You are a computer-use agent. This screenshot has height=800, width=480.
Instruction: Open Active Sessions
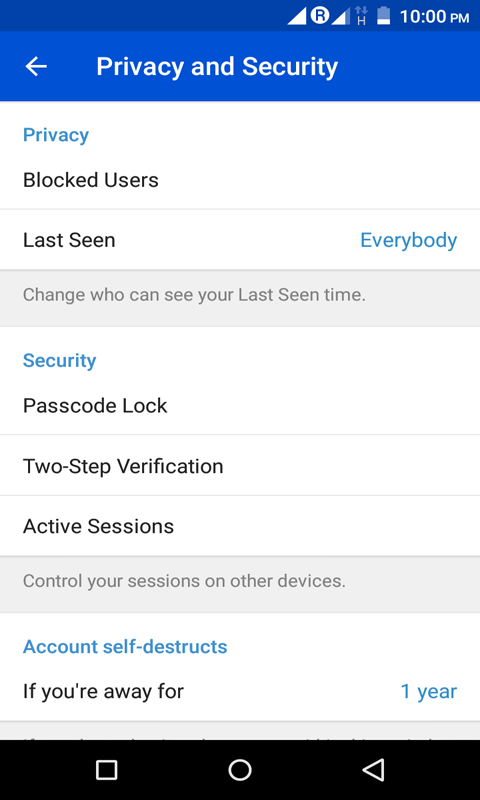[240, 526]
